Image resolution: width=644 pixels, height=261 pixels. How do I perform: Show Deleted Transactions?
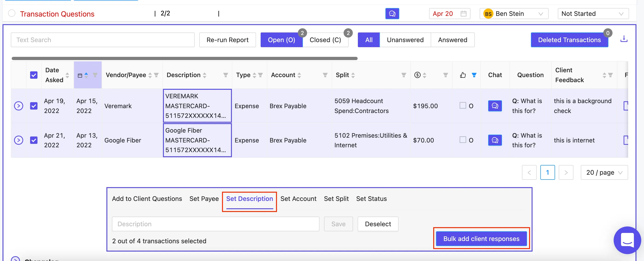click(x=569, y=40)
